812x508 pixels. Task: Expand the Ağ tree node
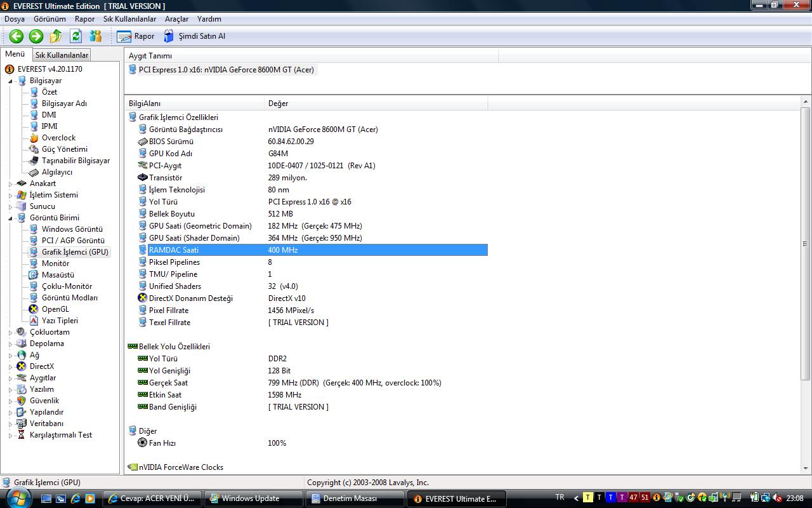(10, 355)
